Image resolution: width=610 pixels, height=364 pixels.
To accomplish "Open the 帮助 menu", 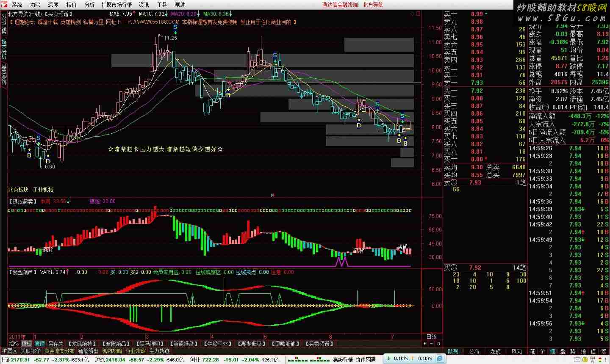I will tap(180, 5).
